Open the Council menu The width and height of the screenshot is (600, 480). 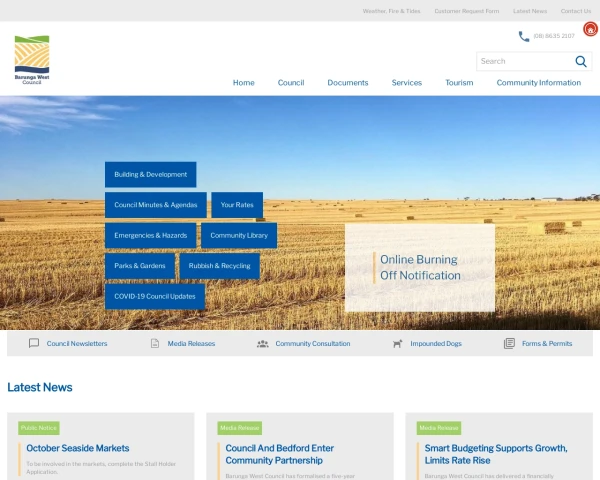291,83
